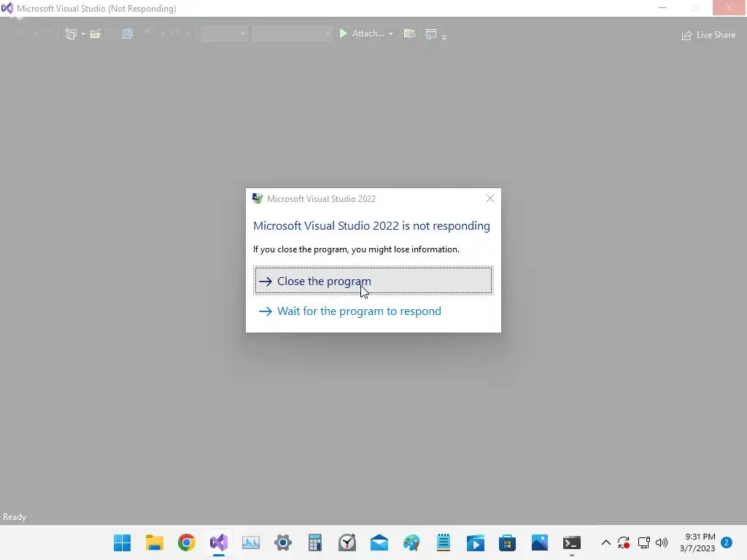This screenshot has width=747, height=560.
Task: Open Calculator from the taskbar
Action: [315, 542]
